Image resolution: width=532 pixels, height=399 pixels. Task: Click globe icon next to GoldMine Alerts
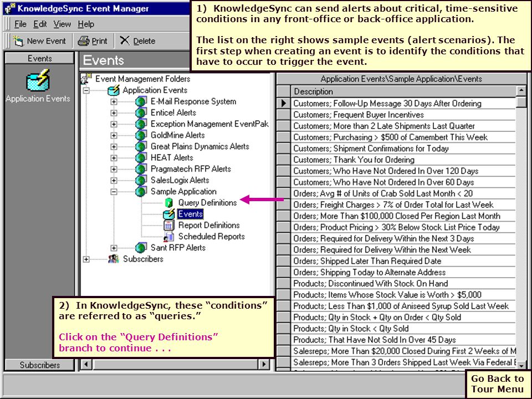click(141, 135)
